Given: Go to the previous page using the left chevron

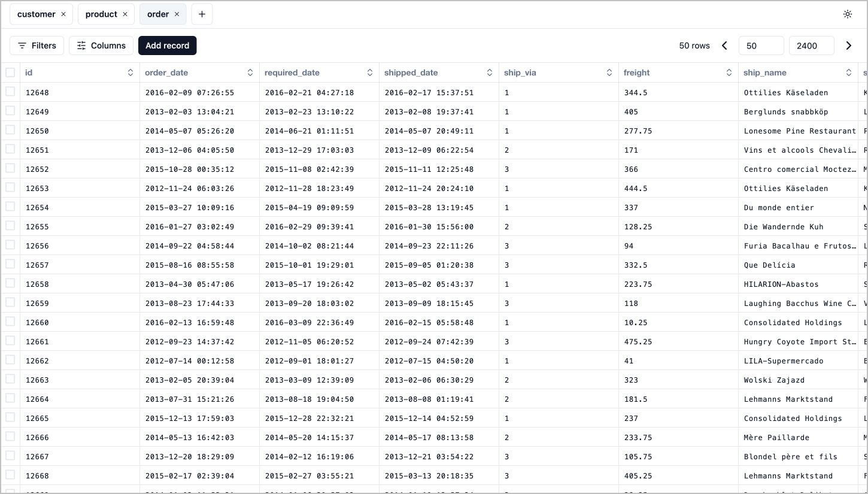Looking at the screenshot, I should (724, 46).
